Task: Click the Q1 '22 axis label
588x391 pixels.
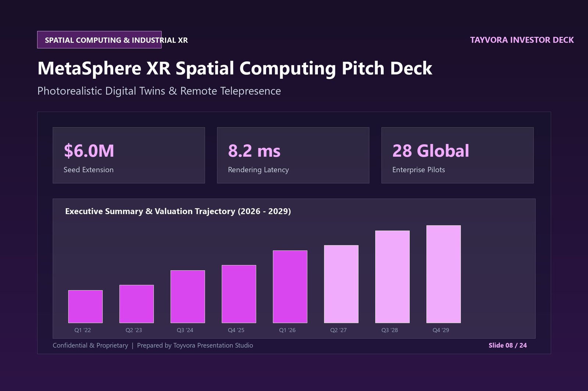Action: pos(83,330)
